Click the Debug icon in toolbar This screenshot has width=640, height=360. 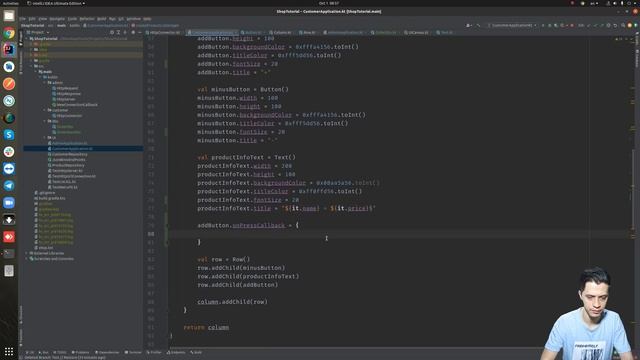[x=549, y=25]
